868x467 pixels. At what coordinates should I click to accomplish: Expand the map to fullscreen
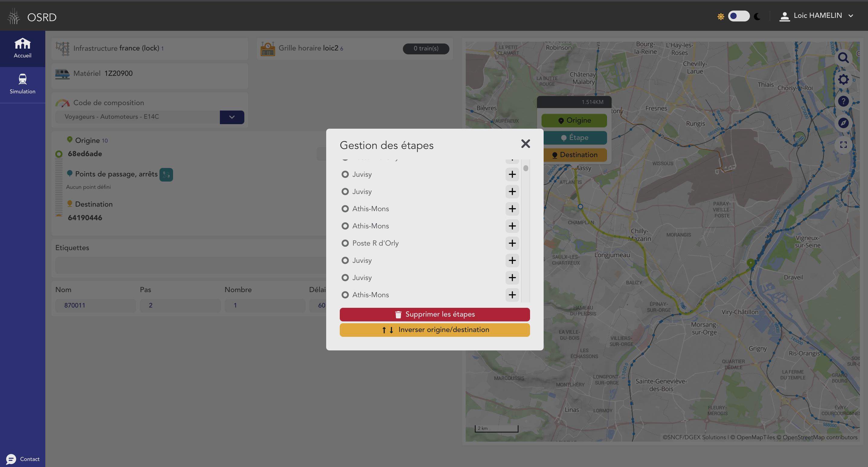844,145
